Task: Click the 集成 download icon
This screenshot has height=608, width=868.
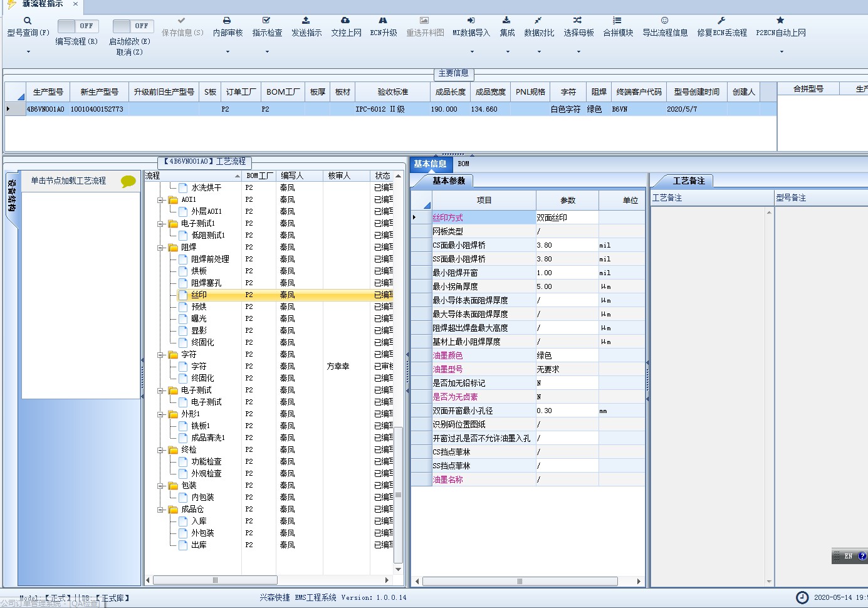Action: click(x=506, y=21)
